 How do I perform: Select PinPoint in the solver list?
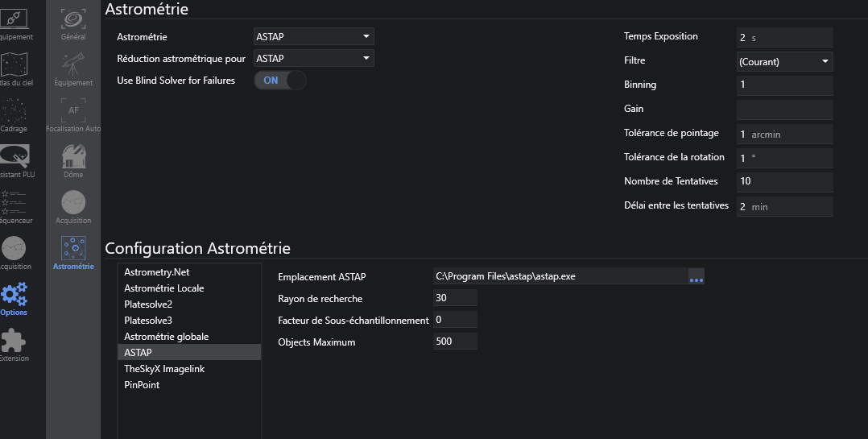[x=142, y=385]
